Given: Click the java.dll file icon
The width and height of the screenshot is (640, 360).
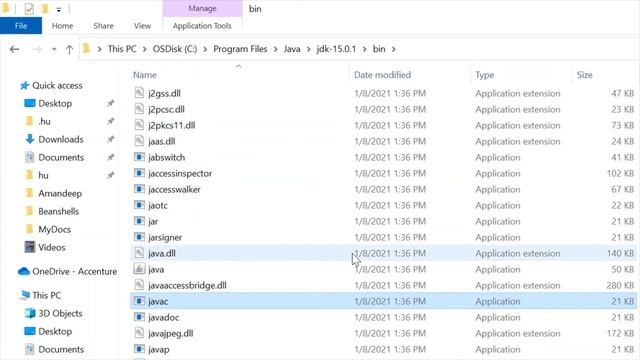Looking at the screenshot, I should (139, 253).
